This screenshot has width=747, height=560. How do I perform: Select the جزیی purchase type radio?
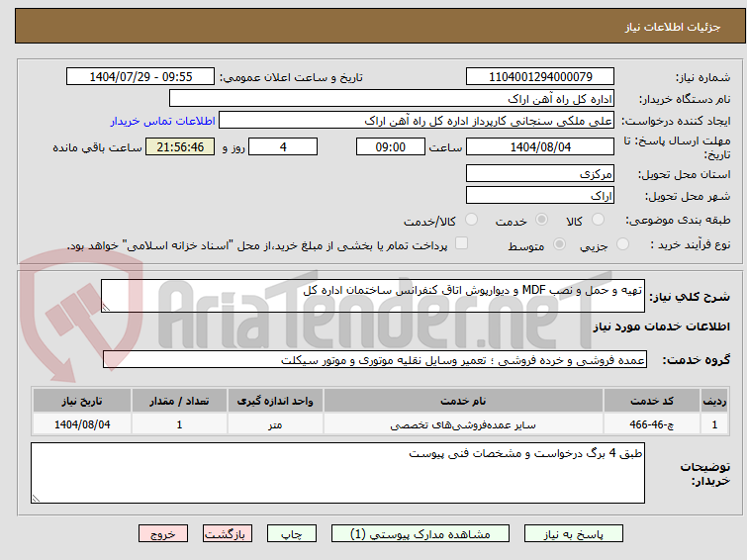[622, 244]
